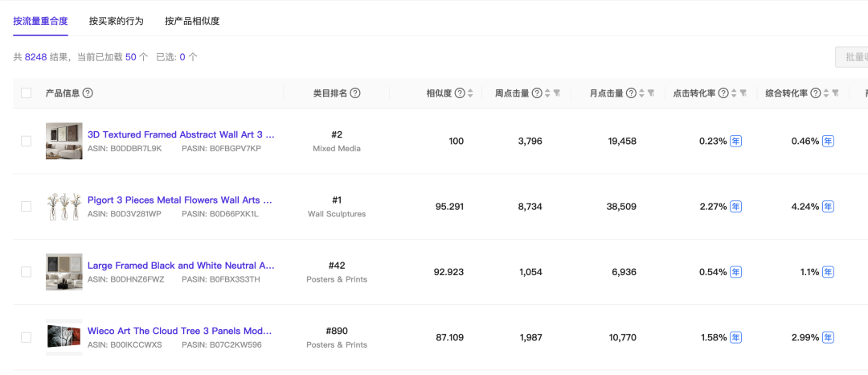Click PASIN B0FBGPV7KP text
The height and width of the screenshot is (375, 868).
click(222, 148)
